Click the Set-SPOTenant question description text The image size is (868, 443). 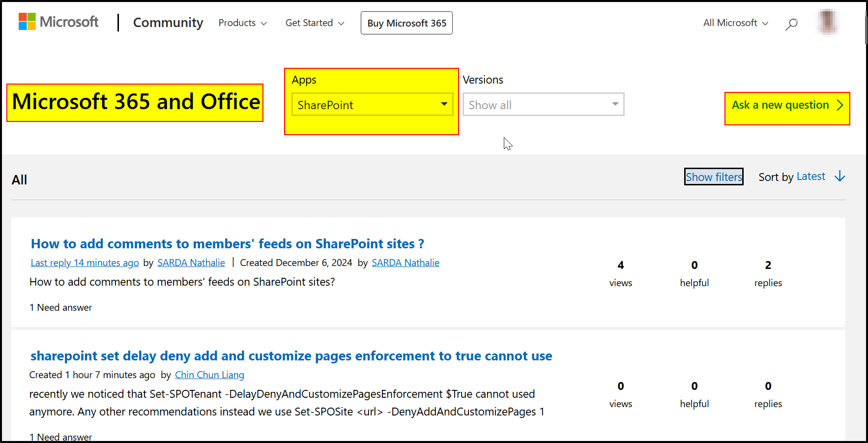pos(287,403)
